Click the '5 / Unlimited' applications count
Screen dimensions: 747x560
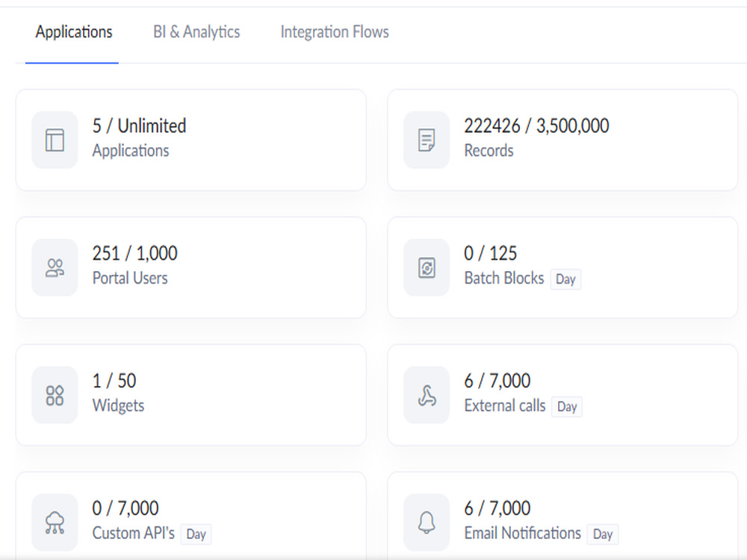(139, 126)
